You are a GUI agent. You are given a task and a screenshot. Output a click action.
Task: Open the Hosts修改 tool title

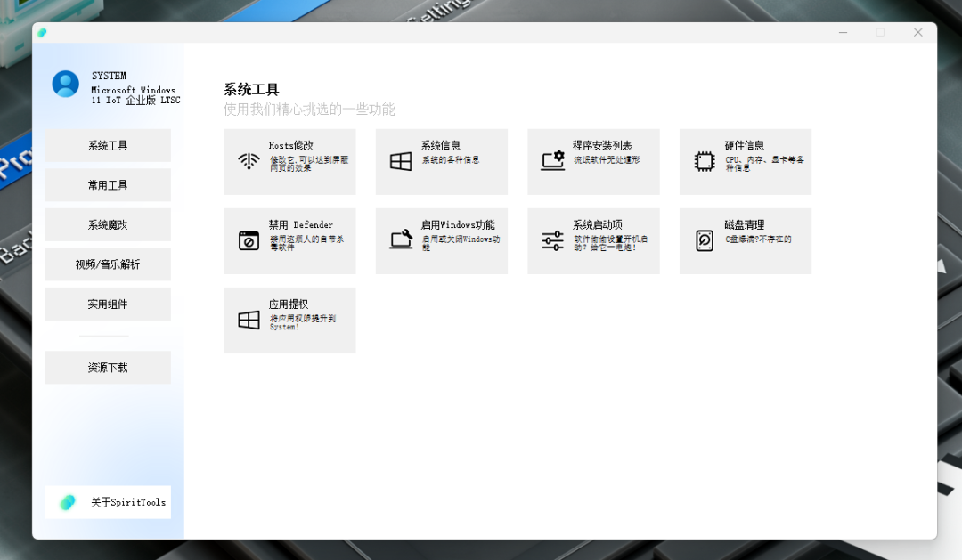click(290, 145)
